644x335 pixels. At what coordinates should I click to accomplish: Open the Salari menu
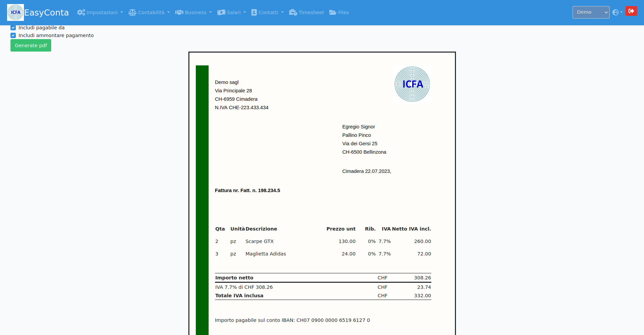click(x=232, y=12)
